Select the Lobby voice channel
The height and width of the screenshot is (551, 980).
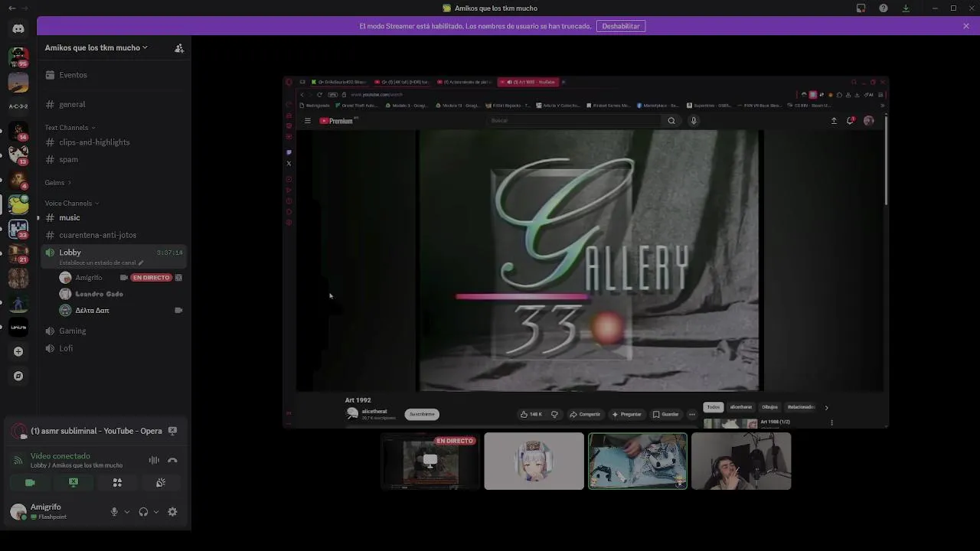coord(114,256)
